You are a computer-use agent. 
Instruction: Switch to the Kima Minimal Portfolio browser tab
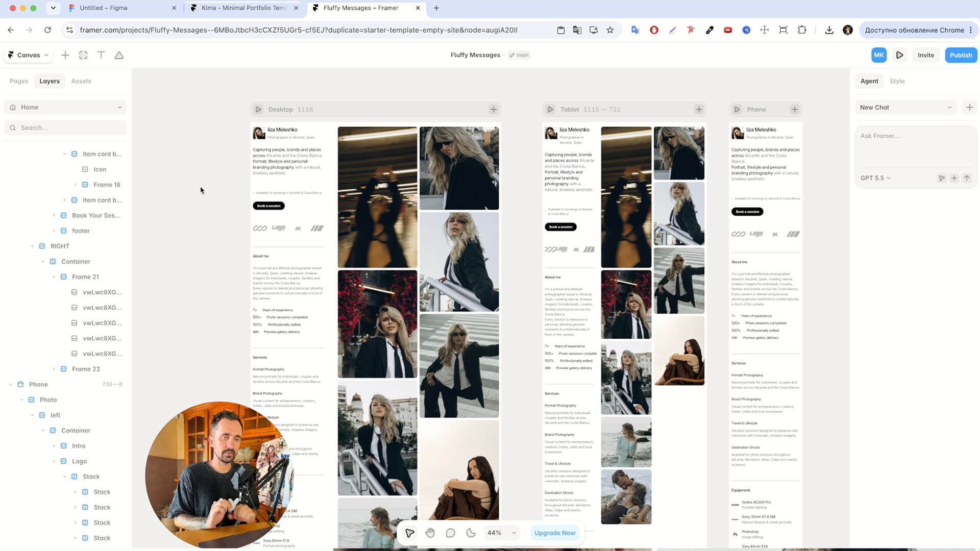coord(244,8)
